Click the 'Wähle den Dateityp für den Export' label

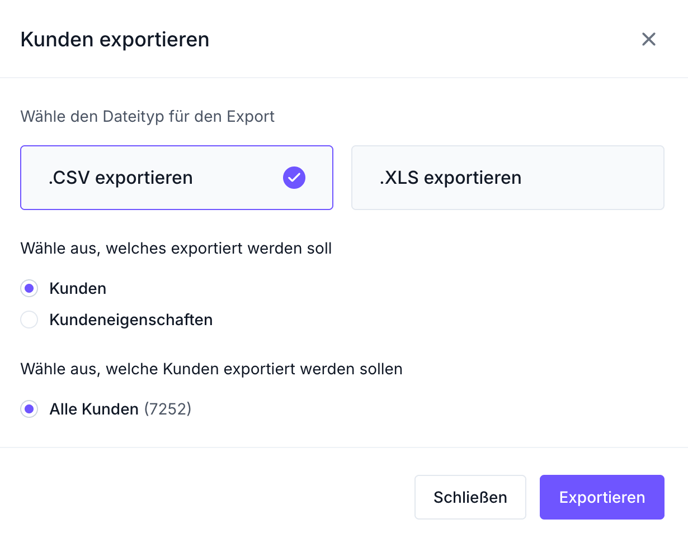pos(147,116)
